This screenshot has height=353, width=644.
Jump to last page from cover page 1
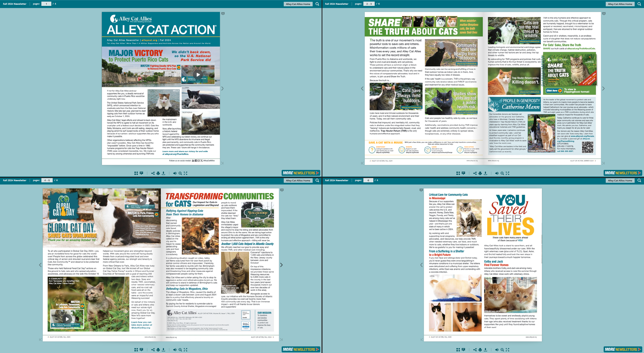pos(222,163)
